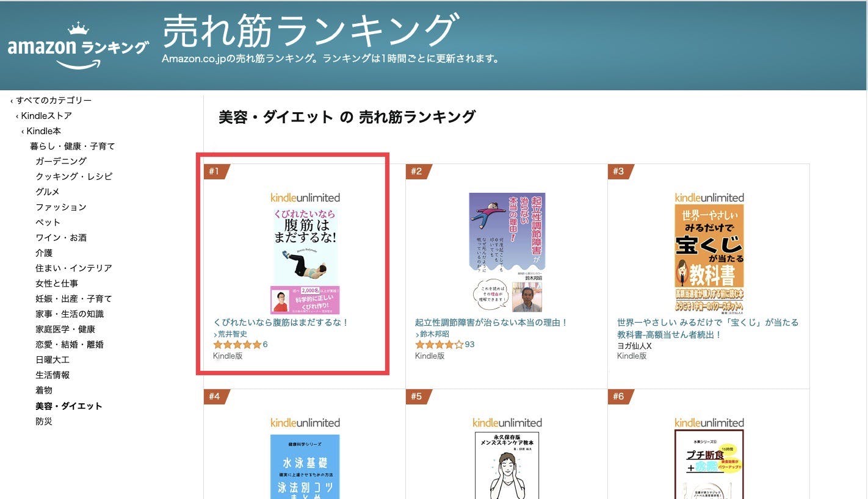The image size is (868, 499).
Task: Open author link 荒井智史
Action: coord(231,334)
